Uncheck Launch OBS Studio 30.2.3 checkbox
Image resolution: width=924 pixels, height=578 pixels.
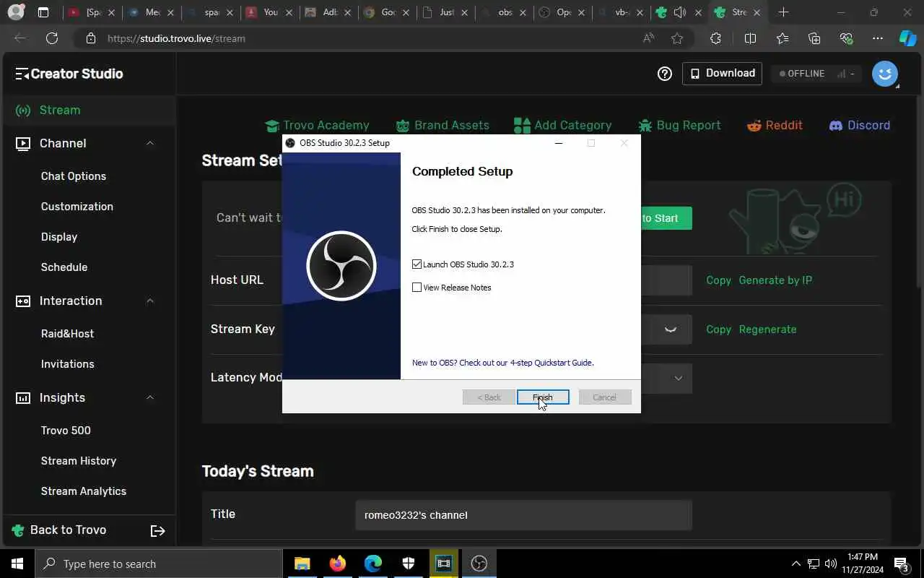417,264
